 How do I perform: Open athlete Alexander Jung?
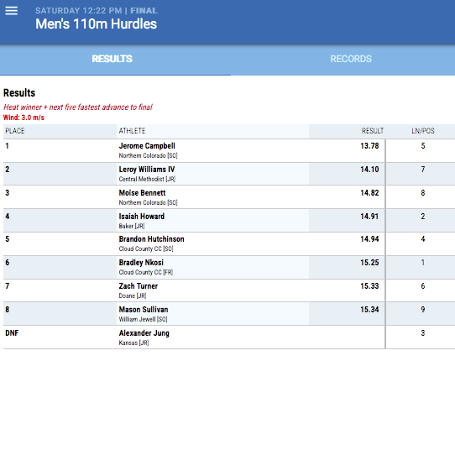click(x=144, y=333)
